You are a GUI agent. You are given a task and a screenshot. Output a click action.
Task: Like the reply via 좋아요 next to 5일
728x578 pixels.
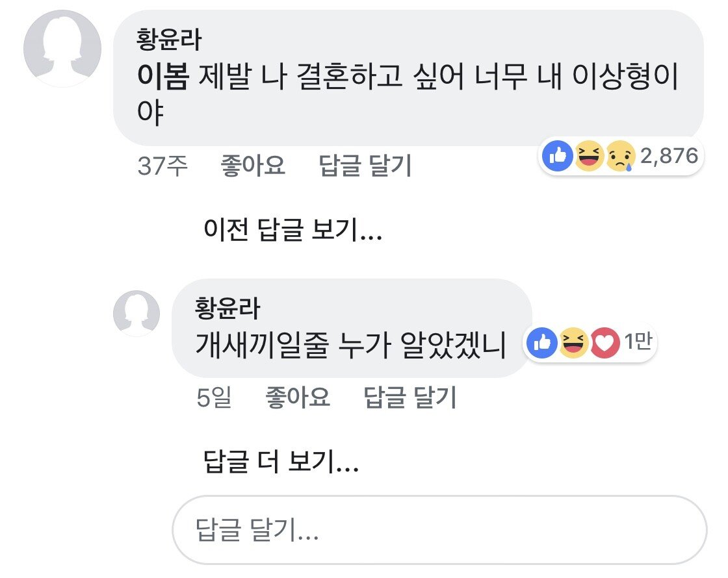point(297,396)
